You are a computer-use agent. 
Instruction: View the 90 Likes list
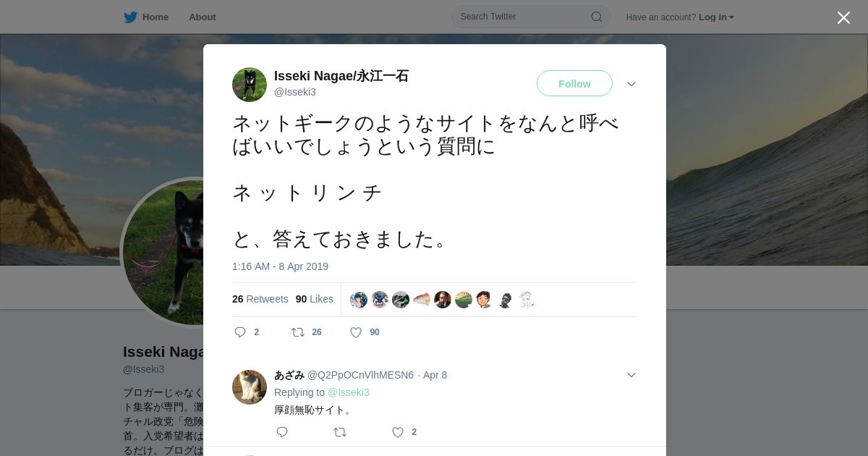tap(315, 299)
